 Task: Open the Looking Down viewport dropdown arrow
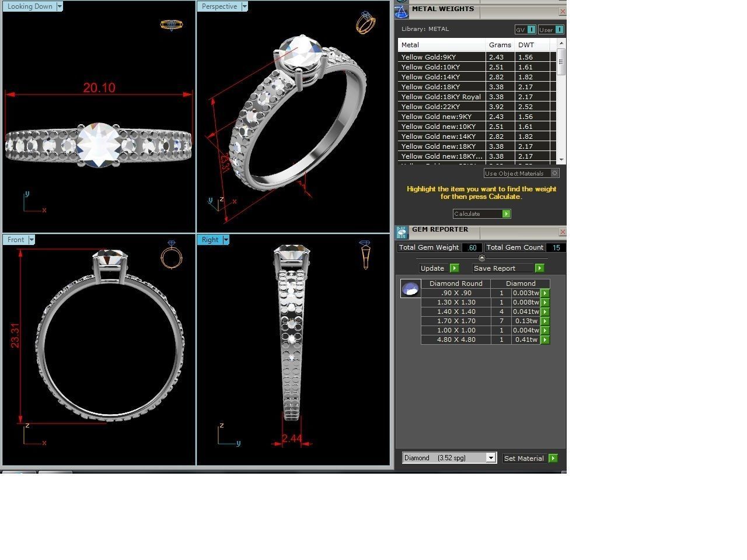pyautogui.click(x=59, y=6)
